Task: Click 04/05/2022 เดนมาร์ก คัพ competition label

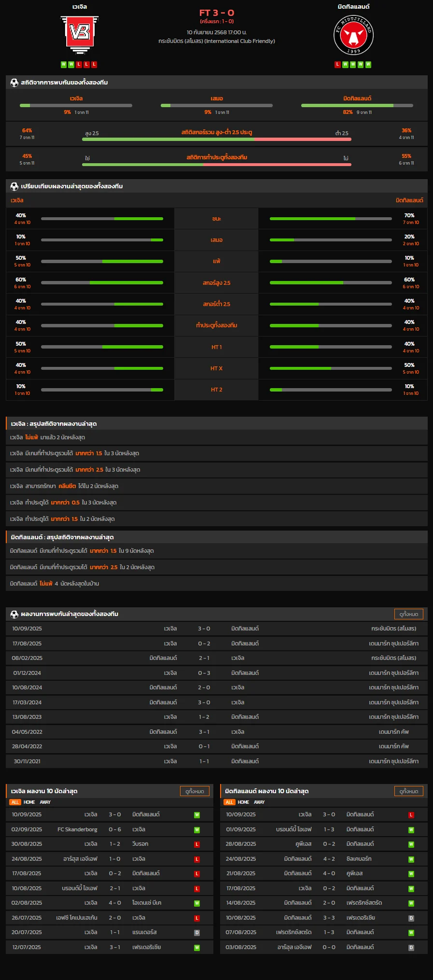Action: 394,732
